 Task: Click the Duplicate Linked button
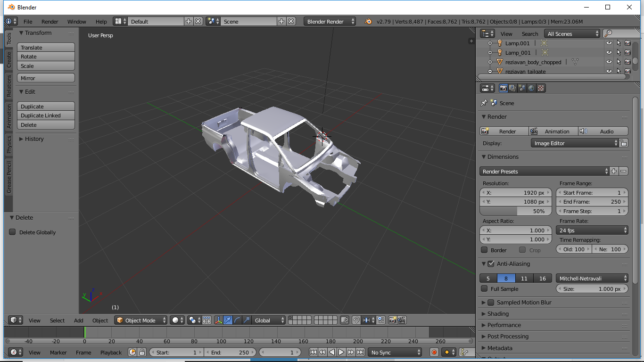(46, 115)
